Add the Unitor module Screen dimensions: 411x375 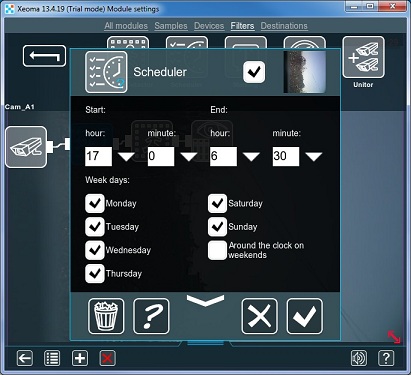pos(363,57)
